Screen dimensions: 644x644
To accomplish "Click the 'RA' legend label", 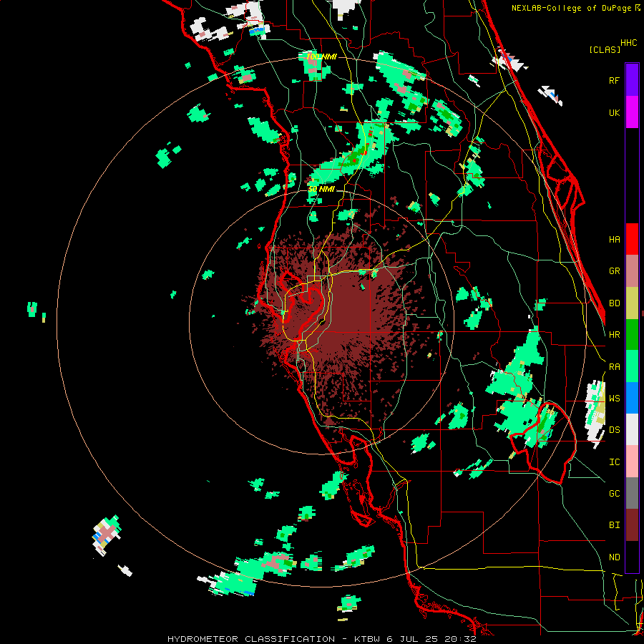I will (614, 367).
